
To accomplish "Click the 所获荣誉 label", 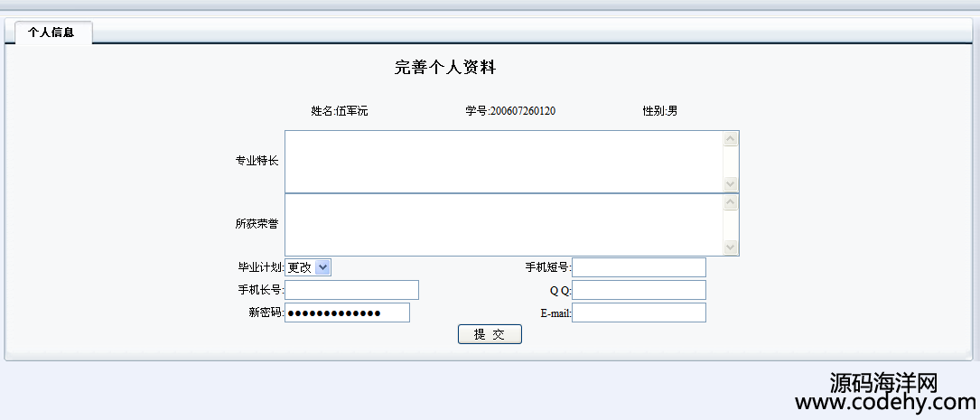I will click(x=257, y=224).
